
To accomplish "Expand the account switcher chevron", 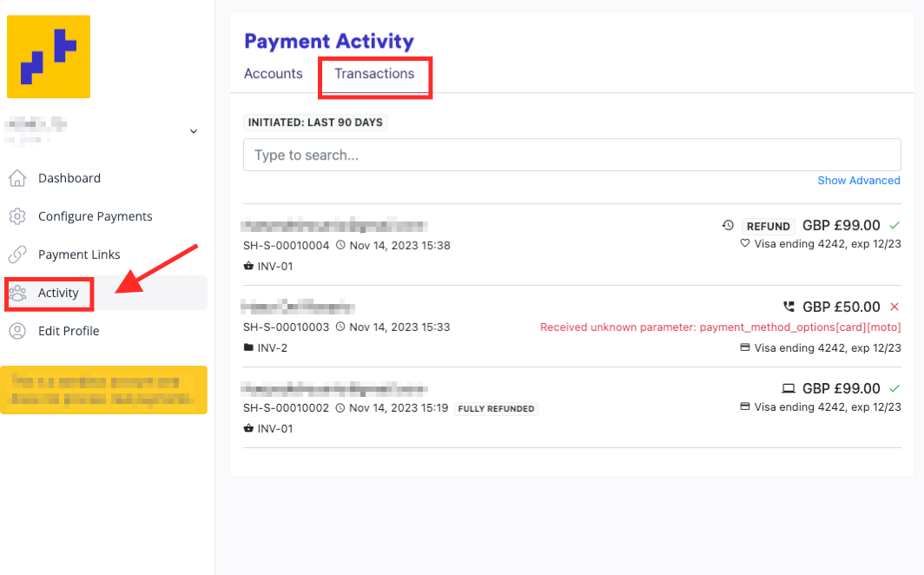I will [x=194, y=131].
